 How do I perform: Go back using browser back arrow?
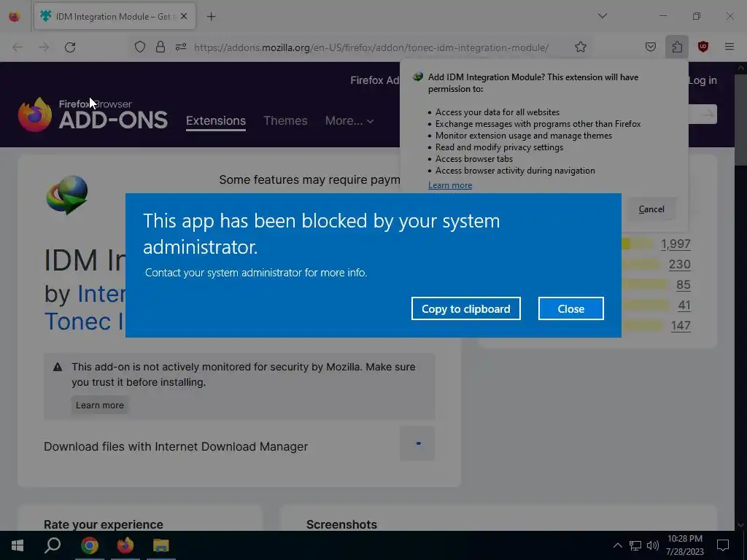pyautogui.click(x=18, y=47)
